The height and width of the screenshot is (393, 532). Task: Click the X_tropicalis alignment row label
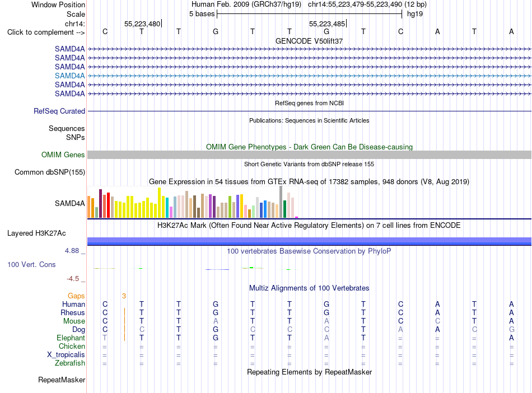(x=66, y=355)
